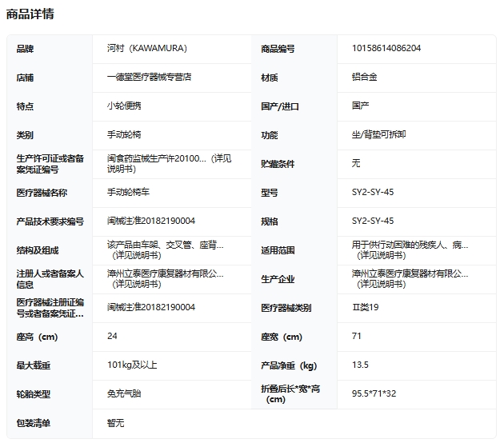The height and width of the screenshot is (447, 504).
Task: Click the 产品技术要求编号 value 闽械注准20182190004
Action: [151, 222]
